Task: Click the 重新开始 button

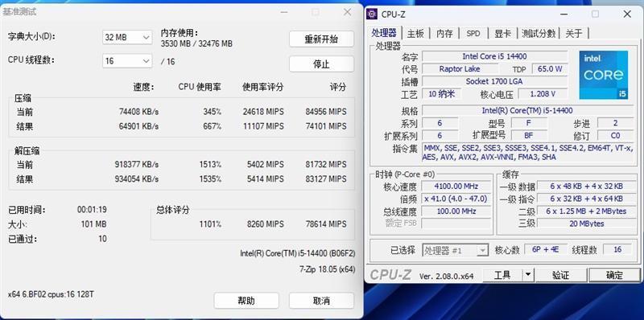Action: [321, 39]
